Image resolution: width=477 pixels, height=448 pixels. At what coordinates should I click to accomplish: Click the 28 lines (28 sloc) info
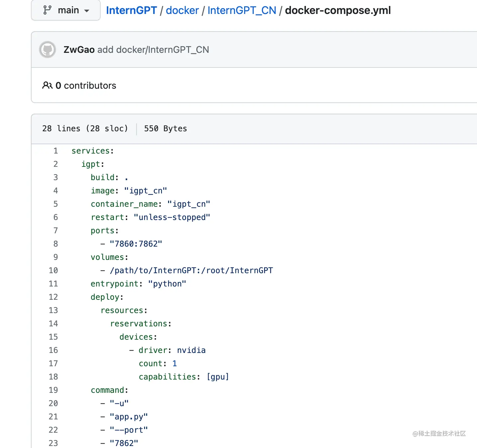point(85,129)
